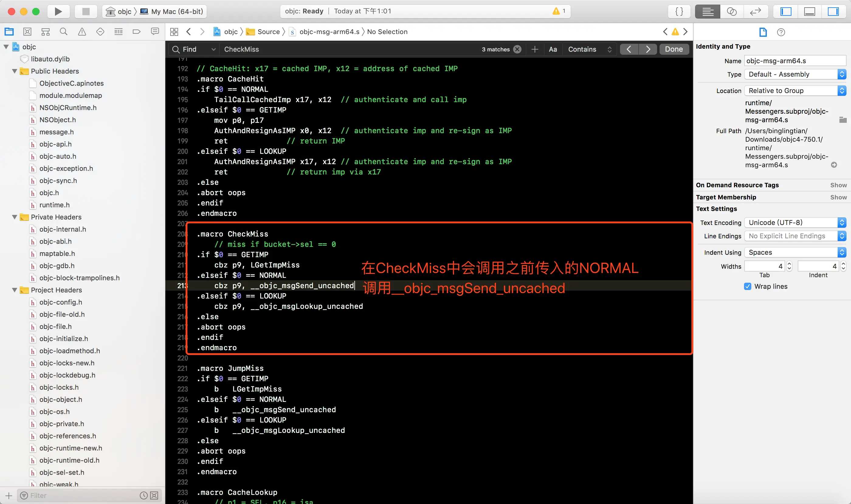
Task: Hide the right inspector panel toggle
Action: [x=833, y=12]
